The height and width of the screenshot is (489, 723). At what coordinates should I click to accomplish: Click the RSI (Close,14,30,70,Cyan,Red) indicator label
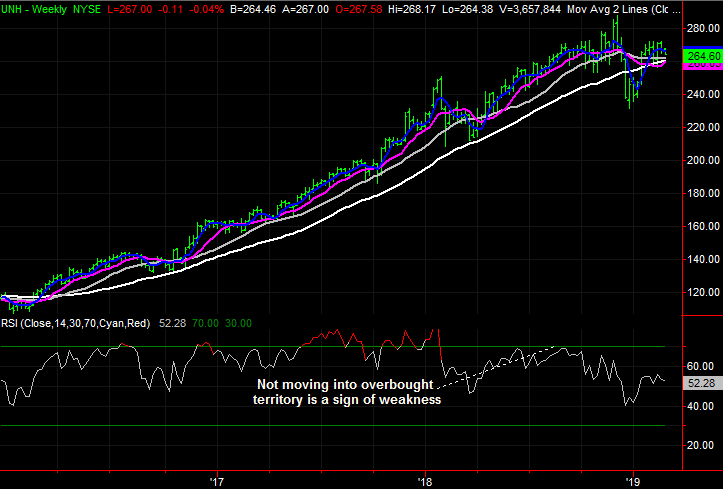click(x=76, y=324)
